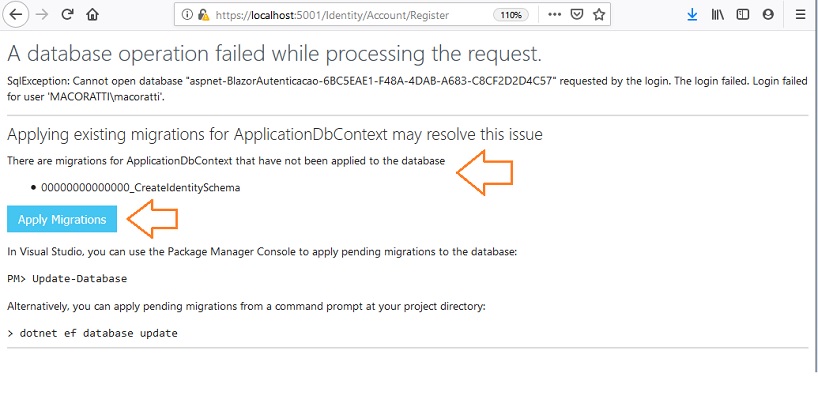Screen dimensions: 818x411
Task: Open the Firefox hamburger application menu
Action: [800, 15]
